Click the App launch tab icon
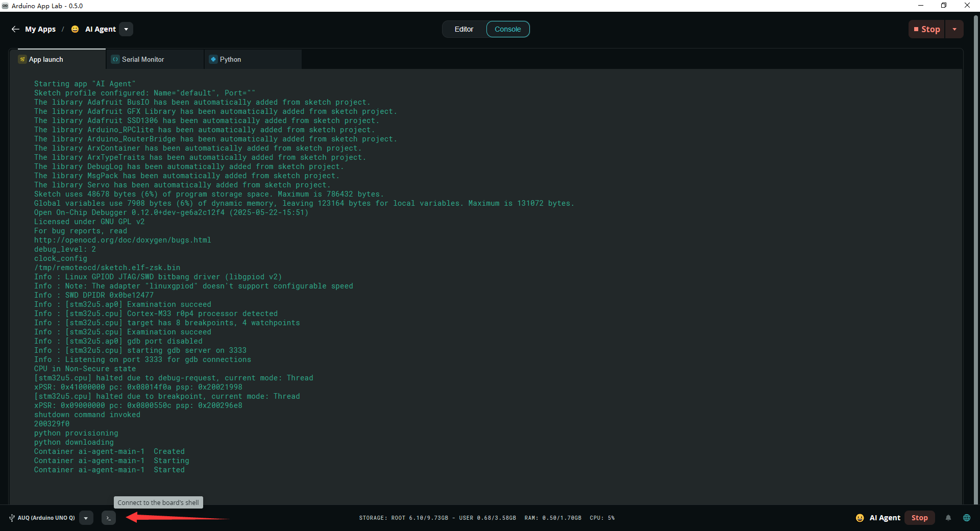Viewport: 980px width, 531px height. click(x=22, y=59)
